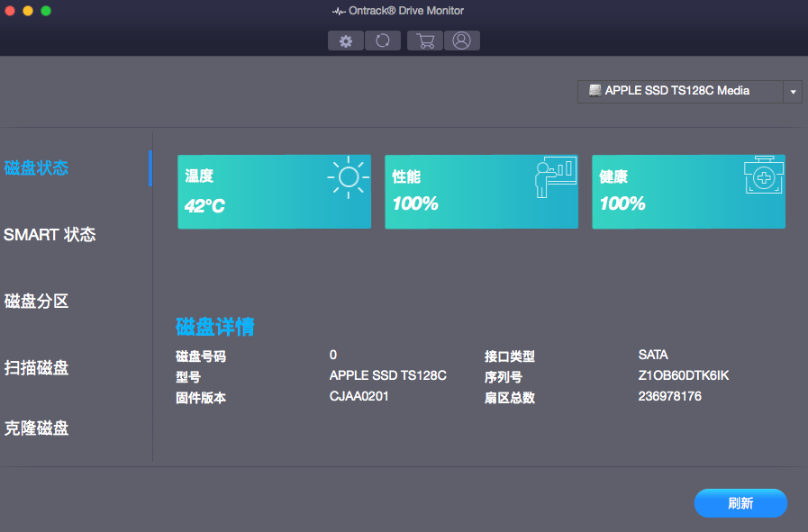Click the user account profile icon
The height and width of the screenshot is (532, 808).
[x=461, y=41]
